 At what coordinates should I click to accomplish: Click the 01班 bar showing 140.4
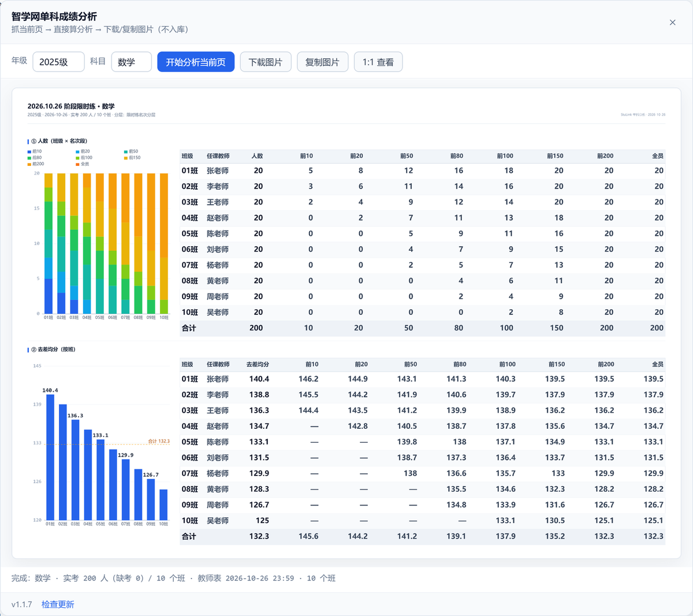pyautogui.click(x=50, y=457)
